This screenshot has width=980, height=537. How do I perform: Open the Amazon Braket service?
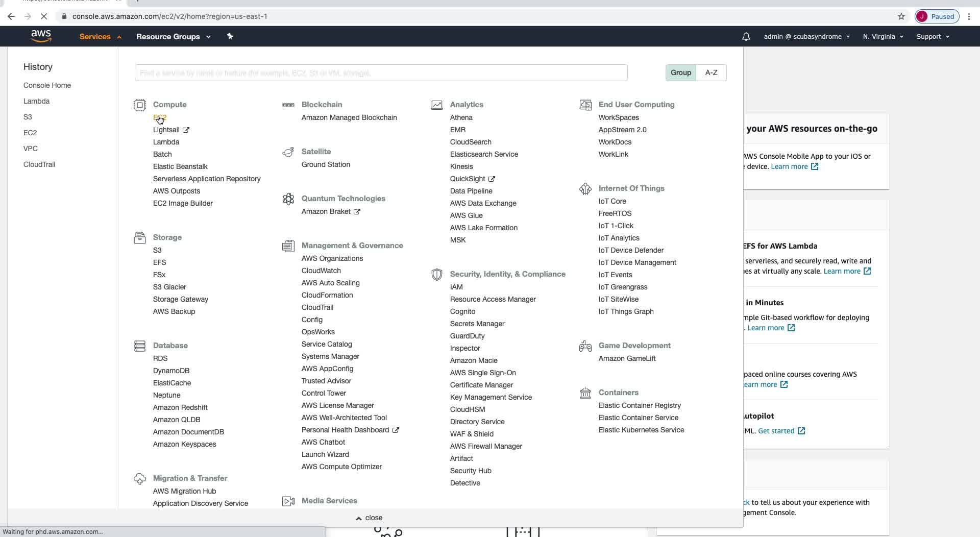(x=326, y=211)
